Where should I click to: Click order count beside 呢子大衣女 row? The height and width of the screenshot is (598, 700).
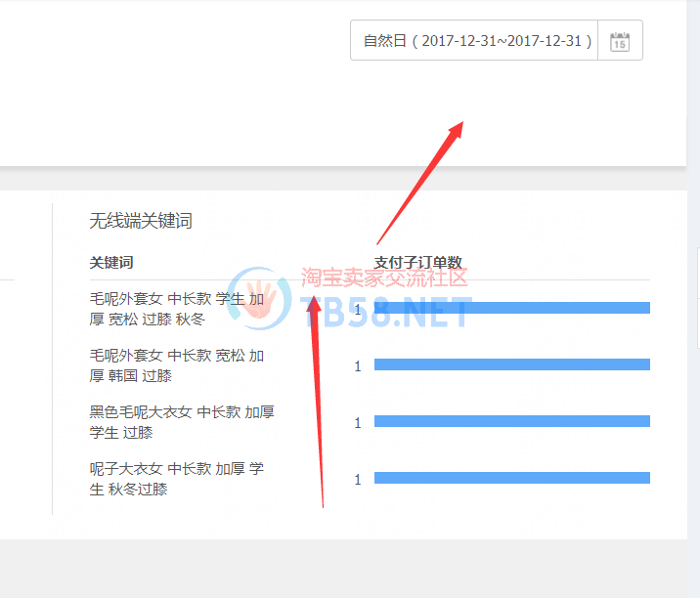point(358,480)
